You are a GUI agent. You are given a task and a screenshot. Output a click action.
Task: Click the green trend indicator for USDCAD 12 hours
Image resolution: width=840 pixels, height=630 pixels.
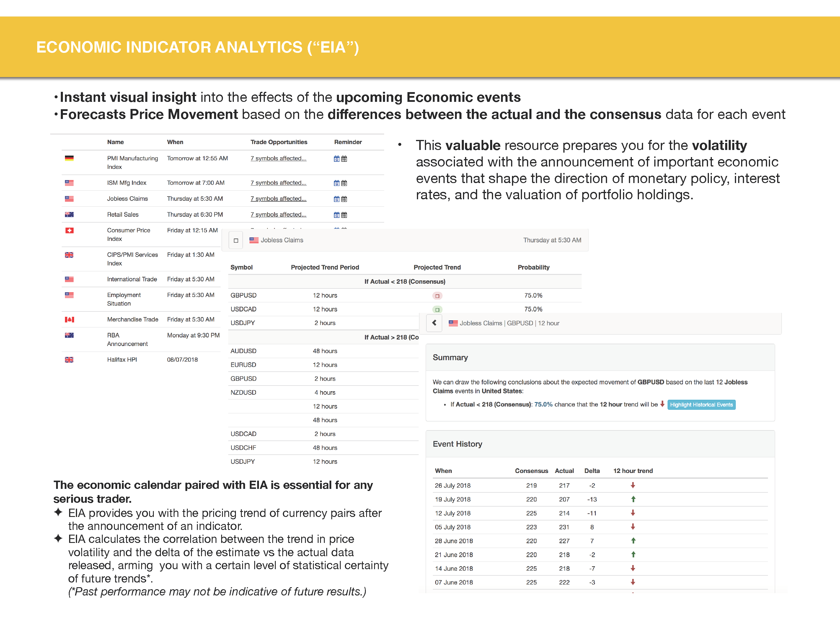[x=437, y=309]
